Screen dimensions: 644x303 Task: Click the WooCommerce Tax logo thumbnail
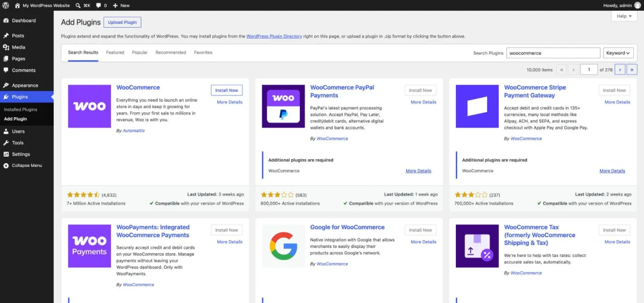(477, 246)
